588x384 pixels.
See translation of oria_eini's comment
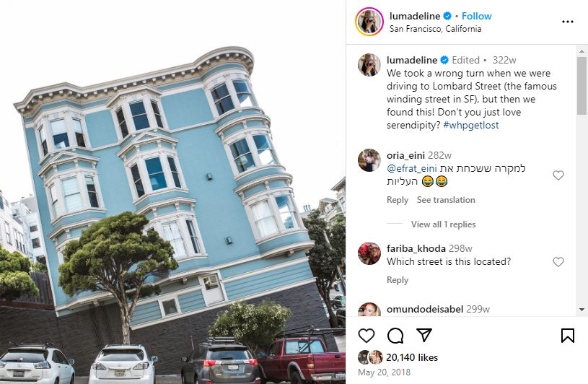[x=446, y=200]
